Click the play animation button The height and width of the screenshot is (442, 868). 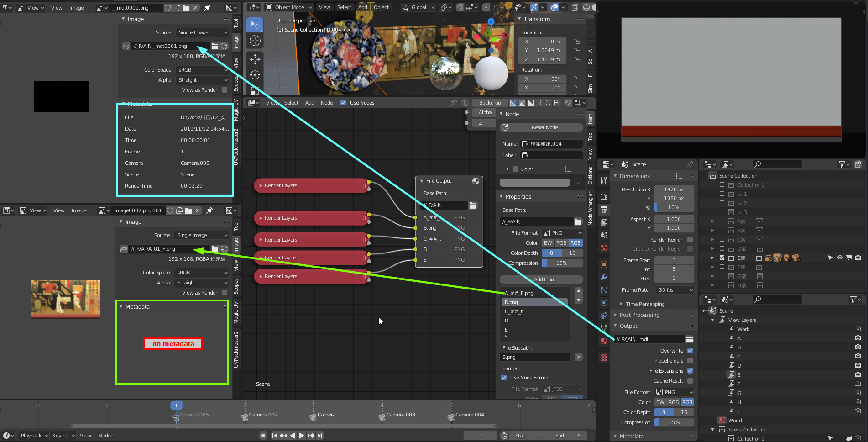pyautogui.click(x=301, y=436)
